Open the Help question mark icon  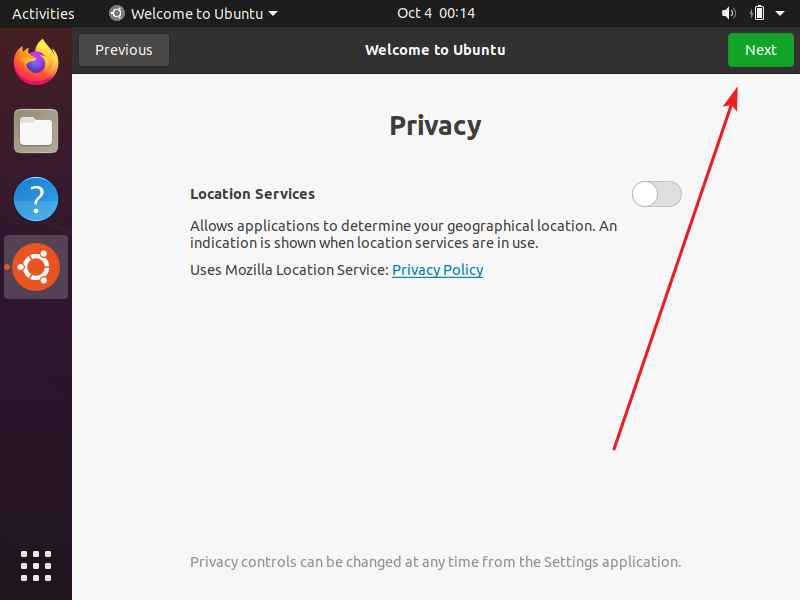(x=36, y=199)
